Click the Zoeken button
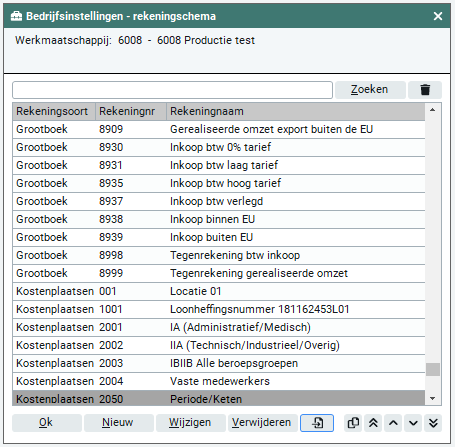 point(370,90)
